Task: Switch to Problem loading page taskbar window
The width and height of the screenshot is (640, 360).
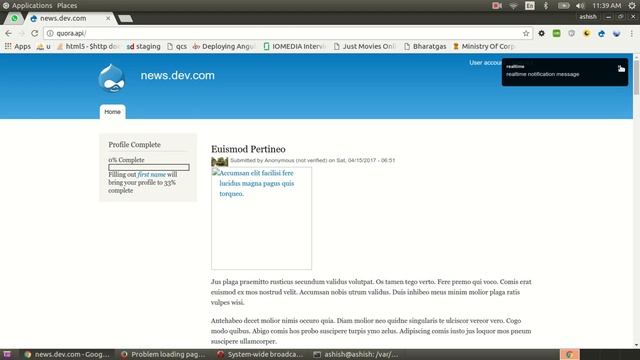Action: [x=163, y=355]
